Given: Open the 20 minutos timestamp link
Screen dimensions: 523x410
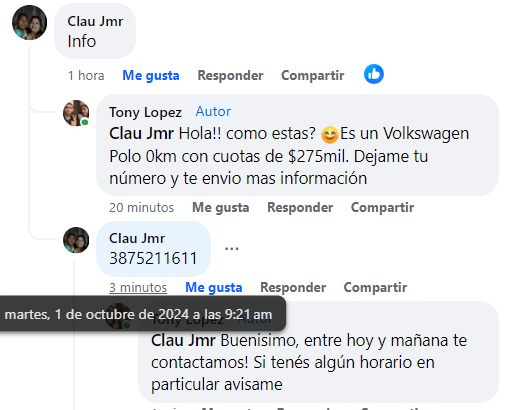Looking at the screenshot, I should click(141, 208).
